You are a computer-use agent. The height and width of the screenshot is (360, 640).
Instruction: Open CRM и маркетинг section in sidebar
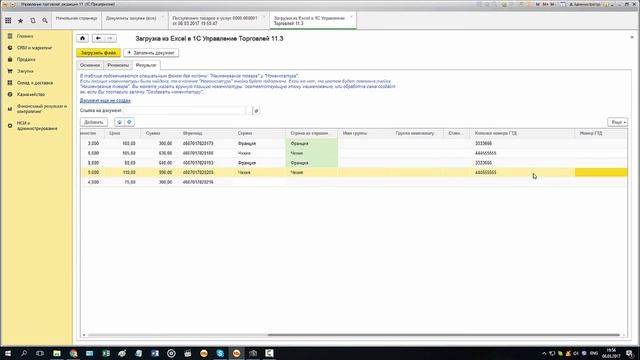[x=34, y=48]
